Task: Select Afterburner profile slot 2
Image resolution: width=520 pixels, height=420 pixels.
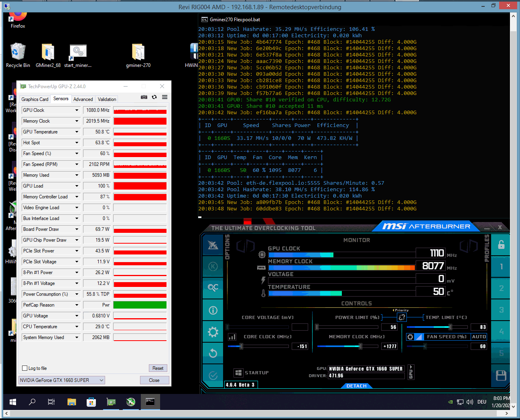Action: (x=501, y=288)
